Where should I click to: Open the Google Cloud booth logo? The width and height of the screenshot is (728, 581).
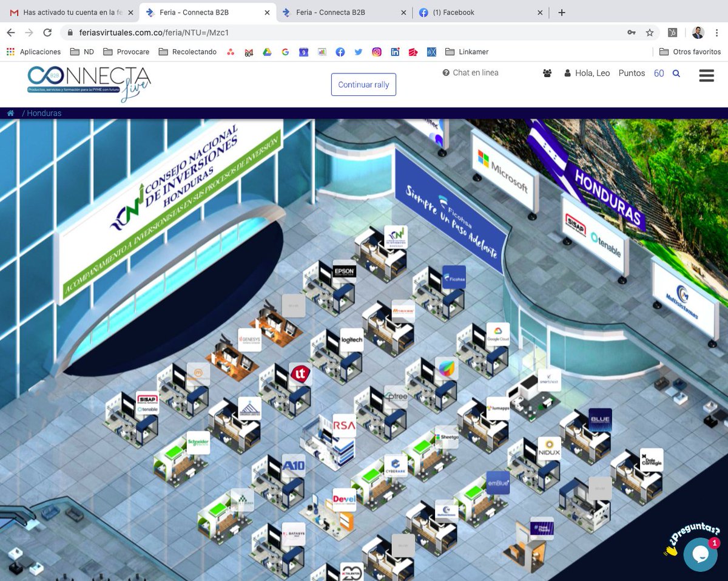(x=498, y=334)
